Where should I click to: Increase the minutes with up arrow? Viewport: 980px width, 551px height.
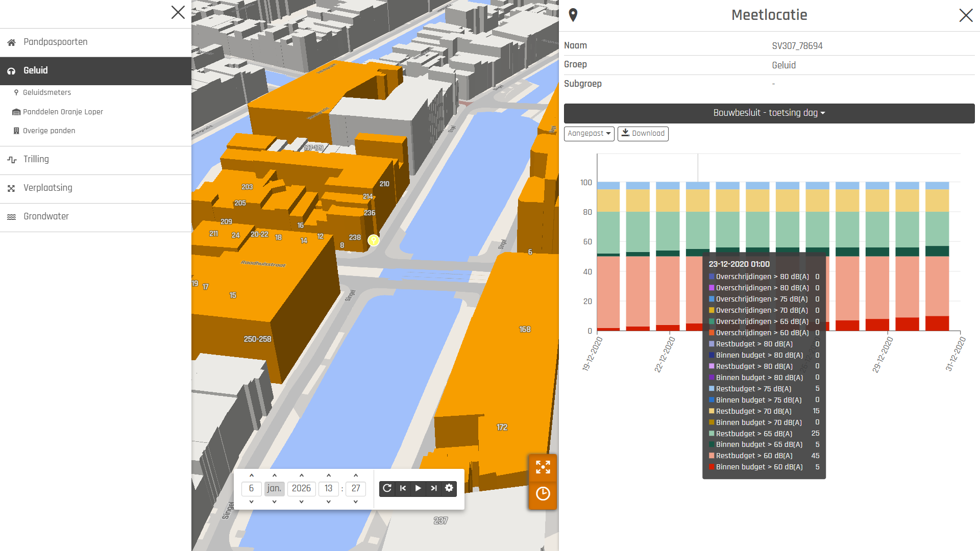pos(356,475)
